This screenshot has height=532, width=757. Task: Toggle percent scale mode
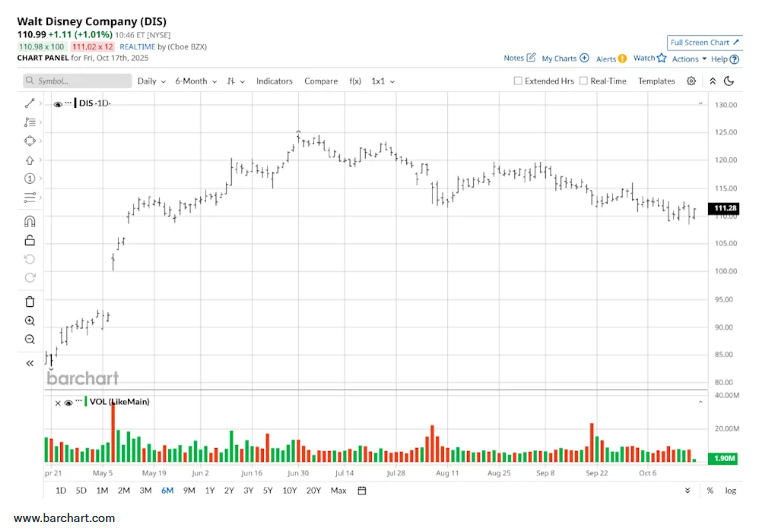[x=710, y=490]
